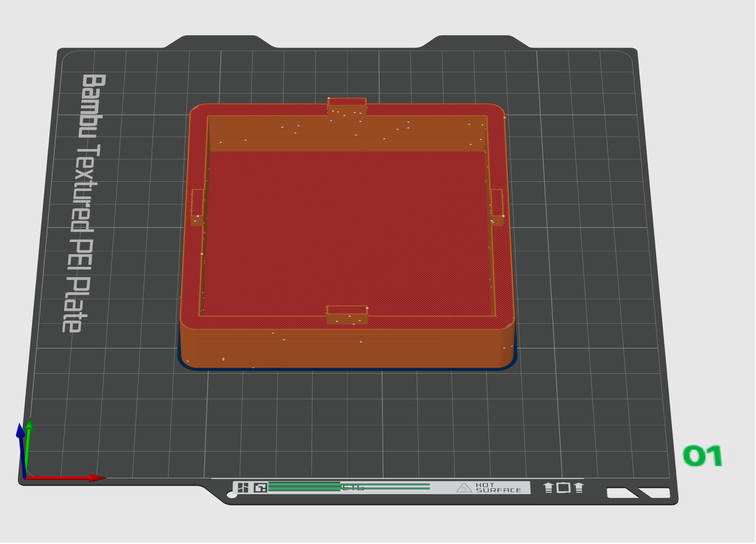Image resolution: width=756 pixels, height=544 pixels.
Task: Click the blue Z-axis arrow tip
Action: click(20, 430)
